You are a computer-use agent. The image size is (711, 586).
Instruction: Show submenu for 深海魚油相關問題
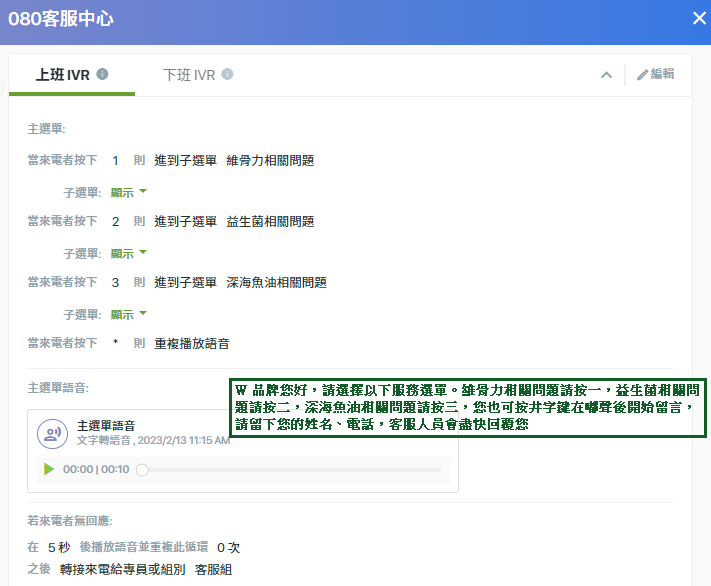pos(129,314)
